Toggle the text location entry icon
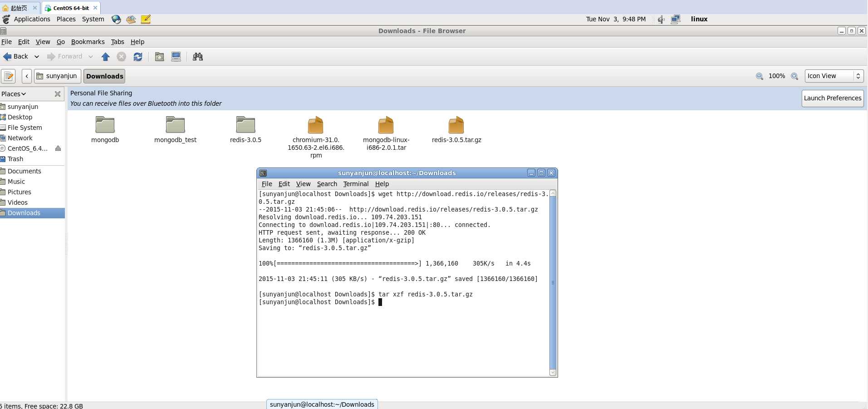The height and width of the screenshot is (409, 868). pos(9,76)
